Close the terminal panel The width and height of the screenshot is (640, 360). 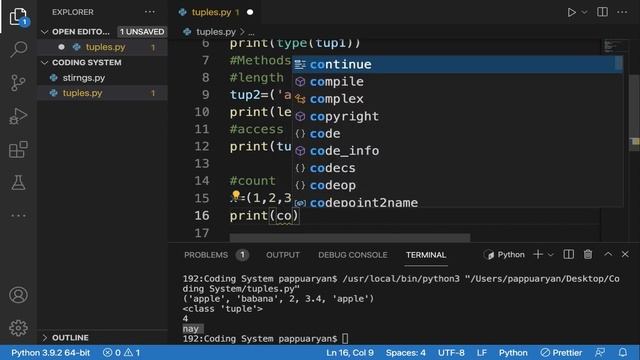(x=625, y=254)
